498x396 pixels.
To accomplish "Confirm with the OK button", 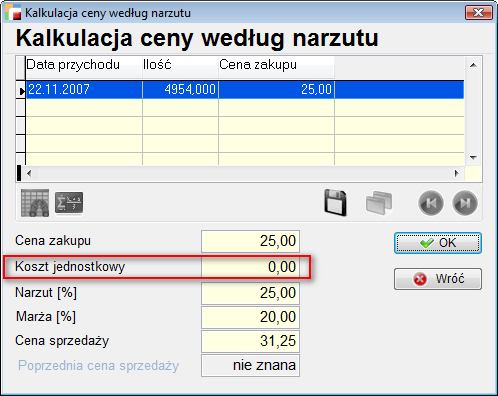I will (438, 243).
